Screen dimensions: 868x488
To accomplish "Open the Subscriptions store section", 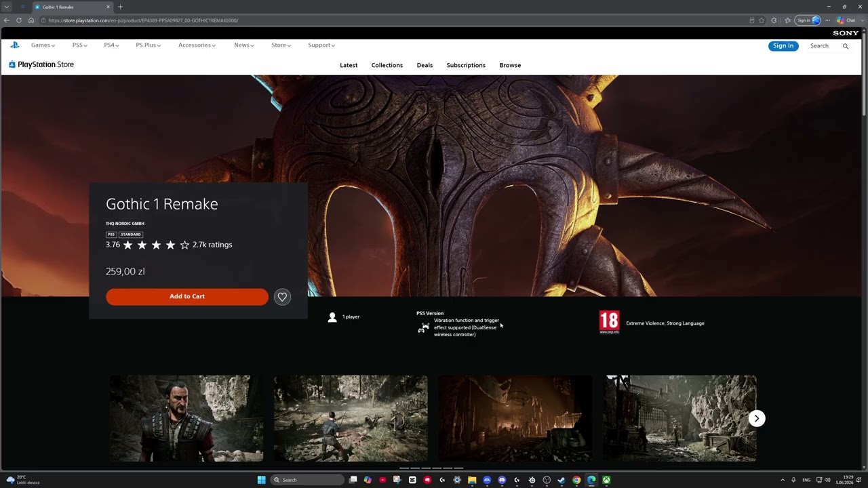I will click(x=466, y=65).
